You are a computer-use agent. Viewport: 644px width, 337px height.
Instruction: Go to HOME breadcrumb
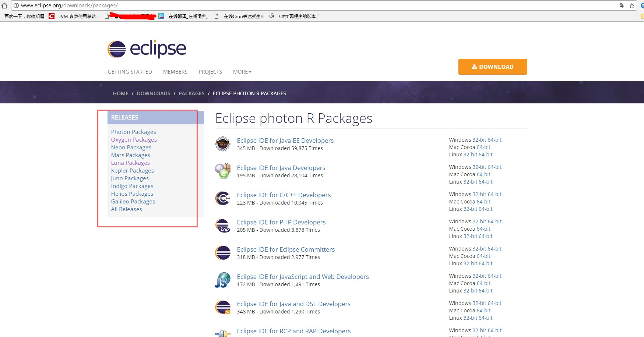coord(120,93)
